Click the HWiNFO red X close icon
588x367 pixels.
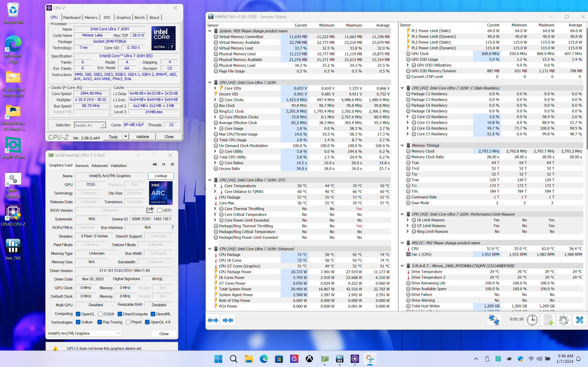(580, 320)
